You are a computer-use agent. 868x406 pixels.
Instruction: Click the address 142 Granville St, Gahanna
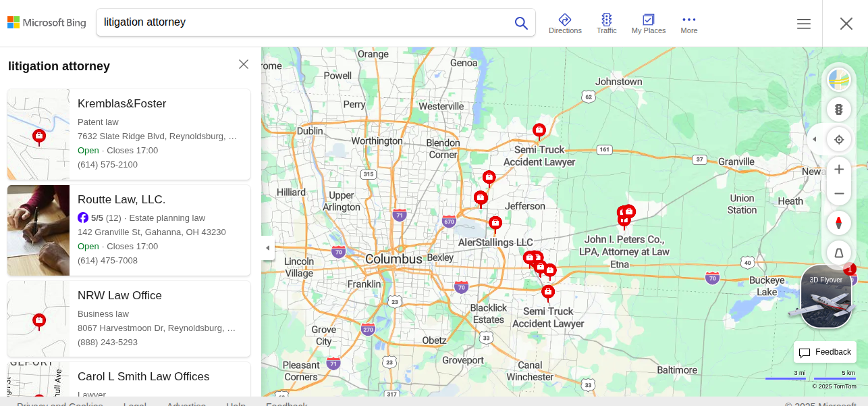(x=152, y=232)
